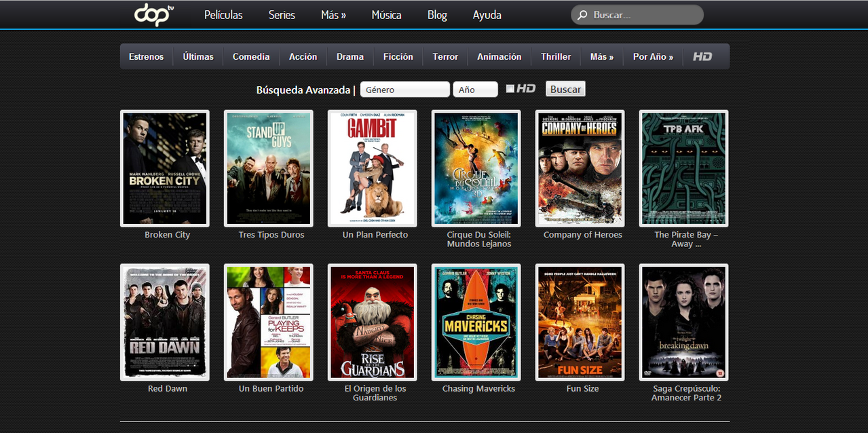
Task: Open the Red Dawn poster
Action: 165,322
